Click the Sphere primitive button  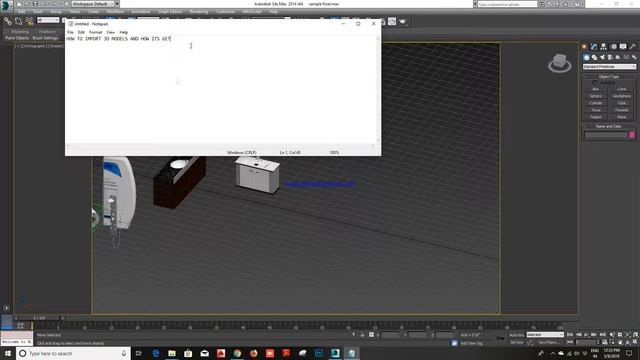click(x=596, y=96)
